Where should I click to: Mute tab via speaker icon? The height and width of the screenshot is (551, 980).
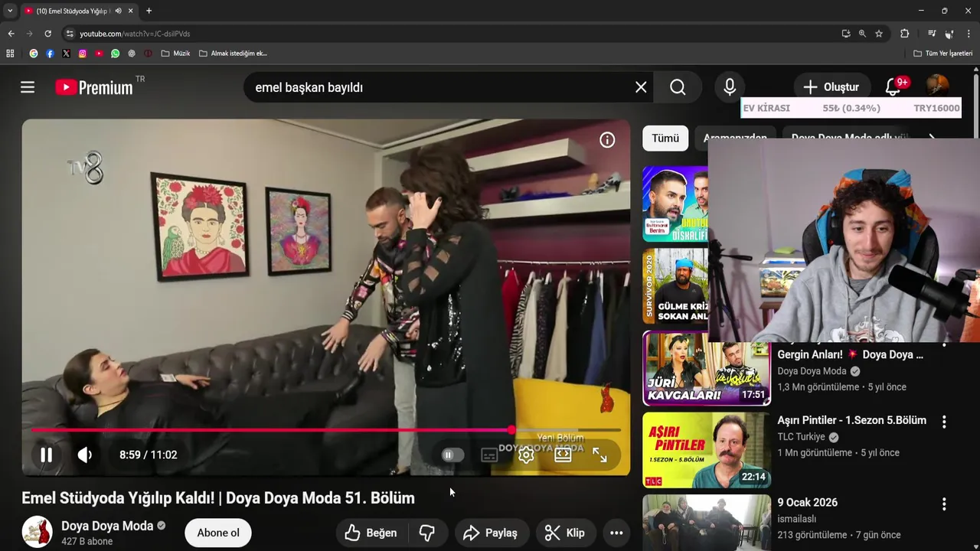pyautogui.click(x=118, y=11)
